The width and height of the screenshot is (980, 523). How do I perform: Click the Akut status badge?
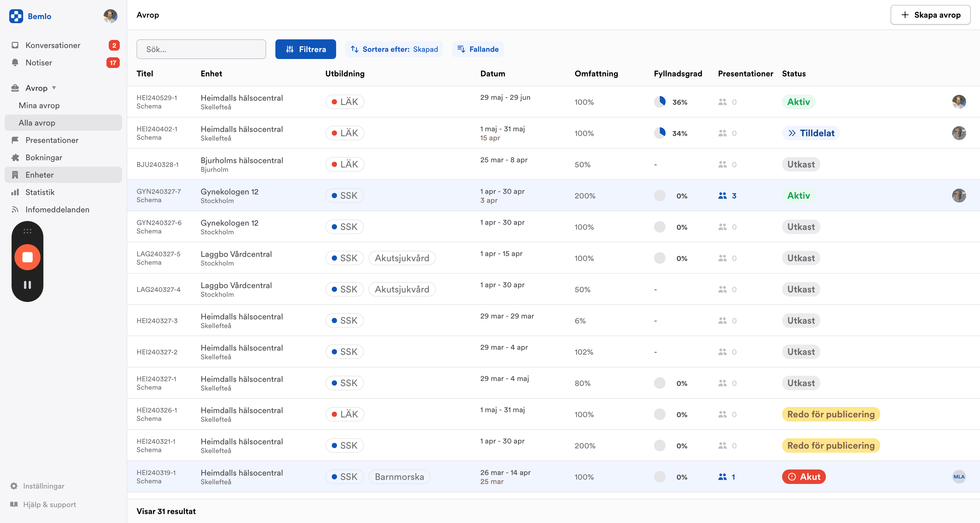[x=804, y=477]
